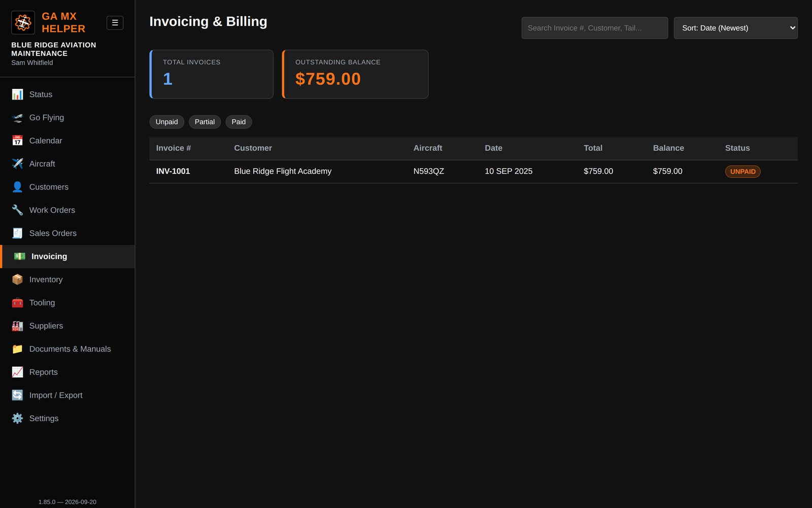812x508 pixels.
Task: Click the Calendar icon in sidebar
Action: click(x=17, y=141)
